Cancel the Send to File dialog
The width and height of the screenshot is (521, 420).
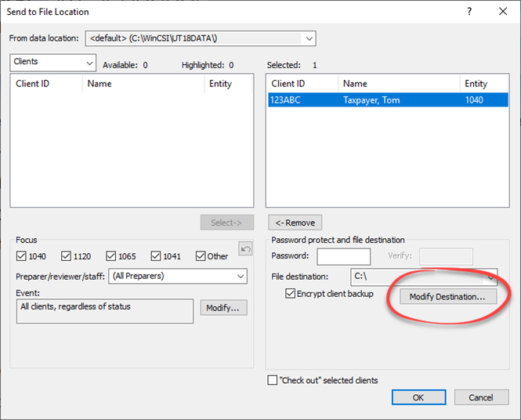481,397
